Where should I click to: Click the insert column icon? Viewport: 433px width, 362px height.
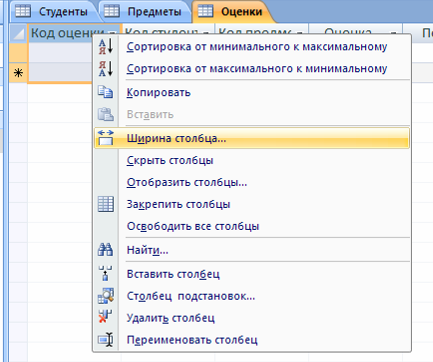tap(106, 274)
